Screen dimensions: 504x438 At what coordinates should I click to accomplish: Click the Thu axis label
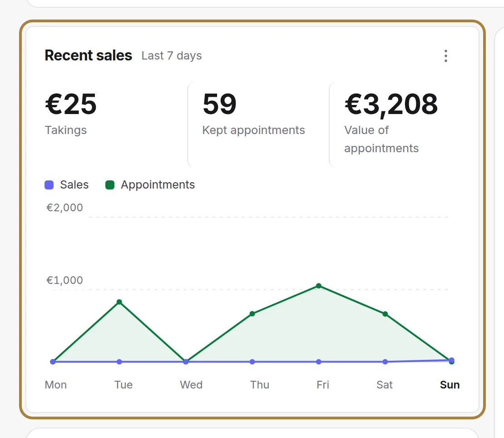tap(260, 385)
